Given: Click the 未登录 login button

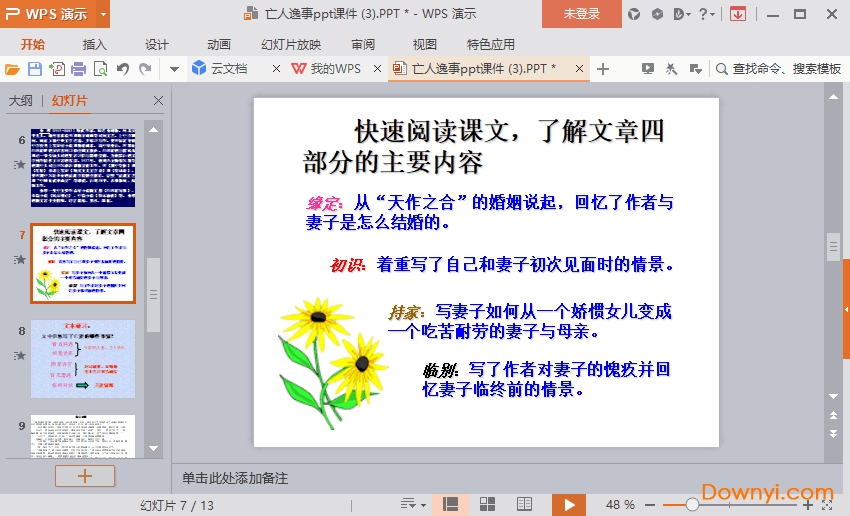Looking at the screenshot, I should tap(582, 14).
